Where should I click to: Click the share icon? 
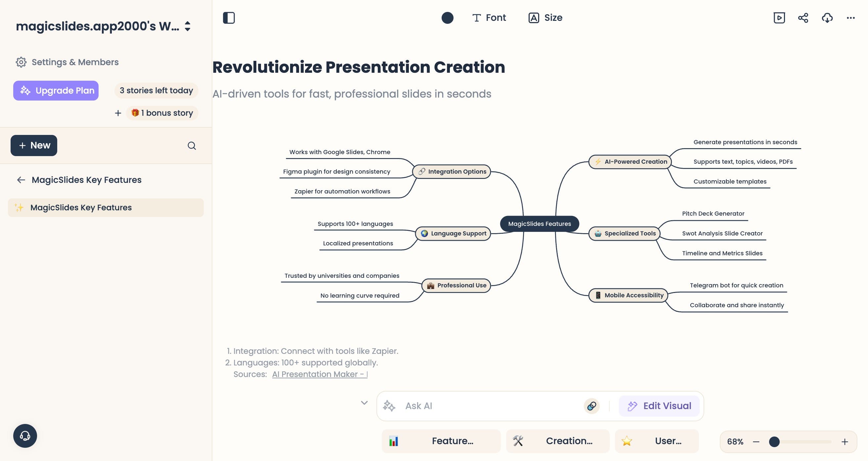pyautogui.click(x=803, y=18)
